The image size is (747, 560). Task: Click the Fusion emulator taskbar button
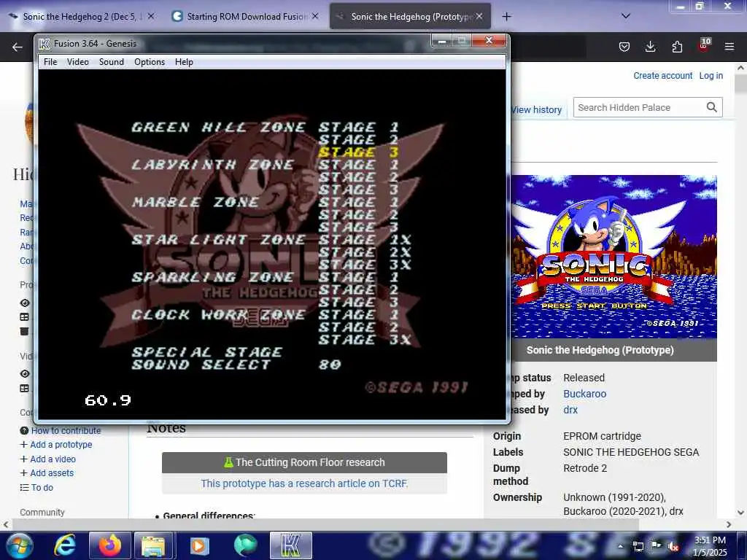pyautogui.click(x=291, y=545)
